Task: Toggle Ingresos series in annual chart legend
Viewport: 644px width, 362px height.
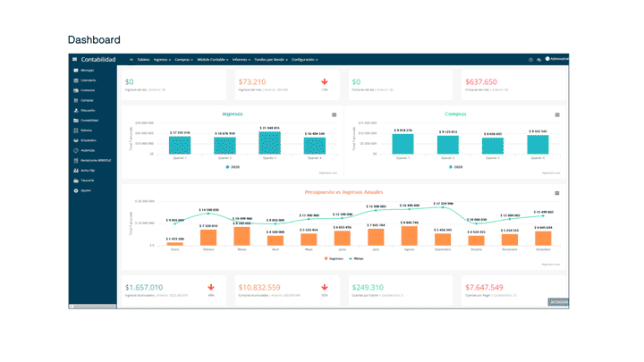Action: 334,258
